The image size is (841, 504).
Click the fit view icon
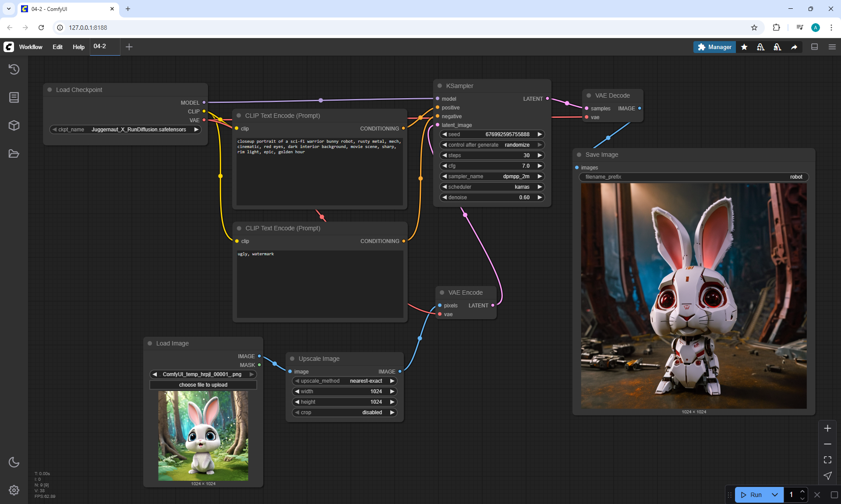(x=827, y=460)
